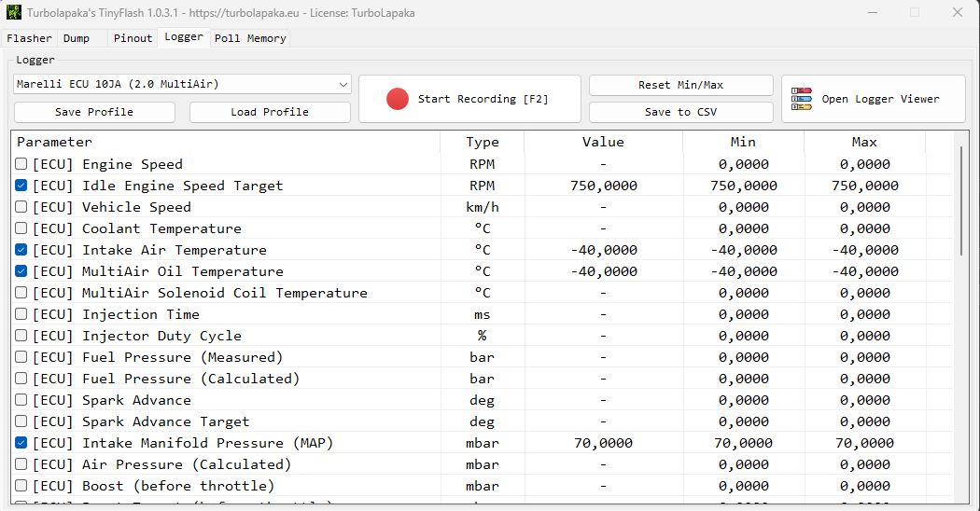Click the red record circle icon

point(398,99)
